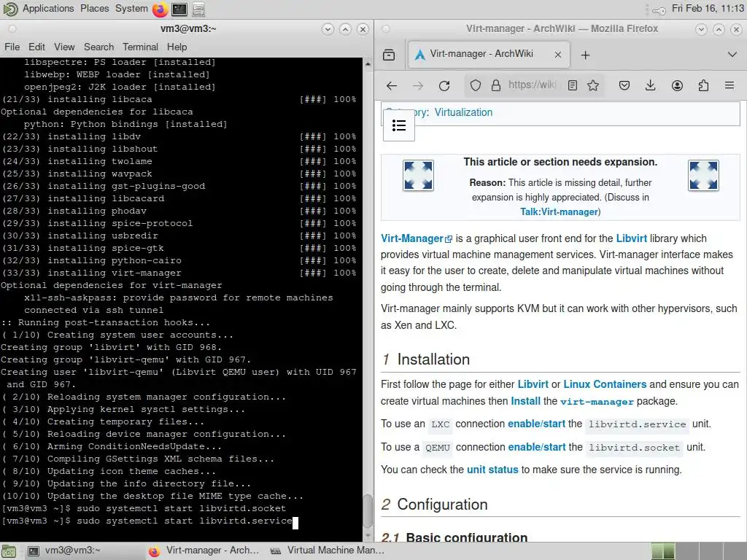
Task: Open the terminal Edit menu
Action: tap(36, 47)
